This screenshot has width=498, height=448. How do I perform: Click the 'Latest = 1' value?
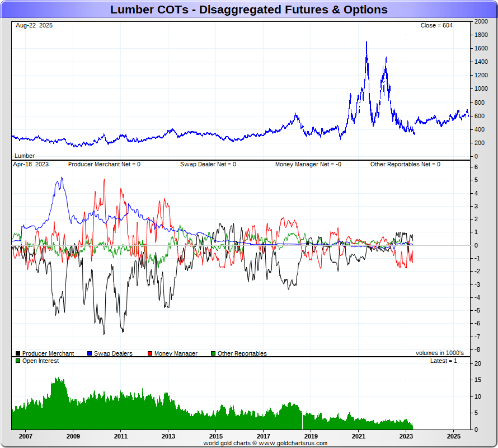(x=443, y=361)
